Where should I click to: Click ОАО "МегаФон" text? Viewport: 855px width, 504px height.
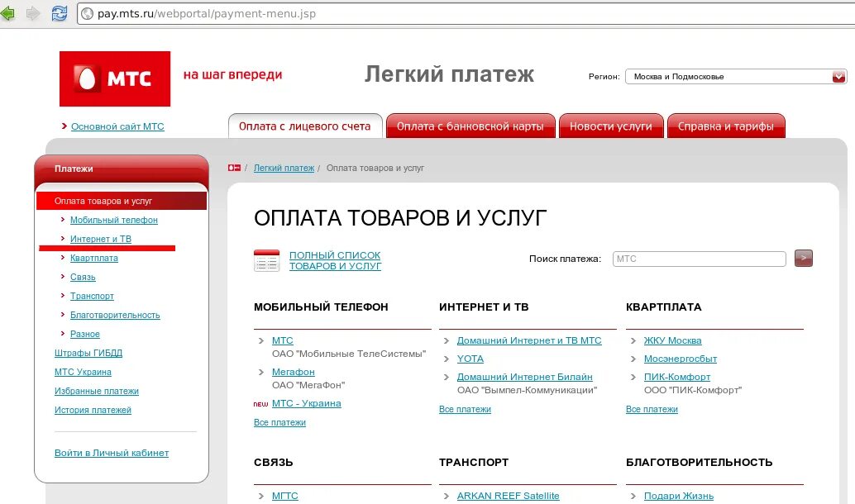pyautogui.click(x=308, y=385)
